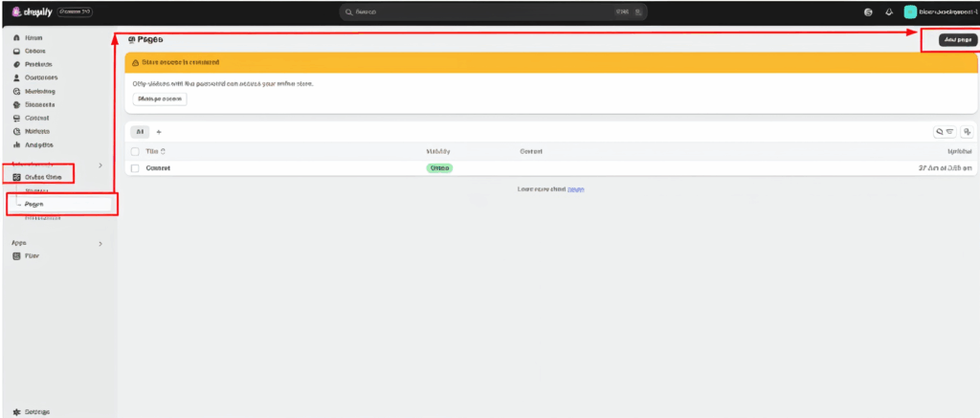The height and width of the screenshot is (418, 980).
Task: Click the Manage access button
Action: pos(160,99)
